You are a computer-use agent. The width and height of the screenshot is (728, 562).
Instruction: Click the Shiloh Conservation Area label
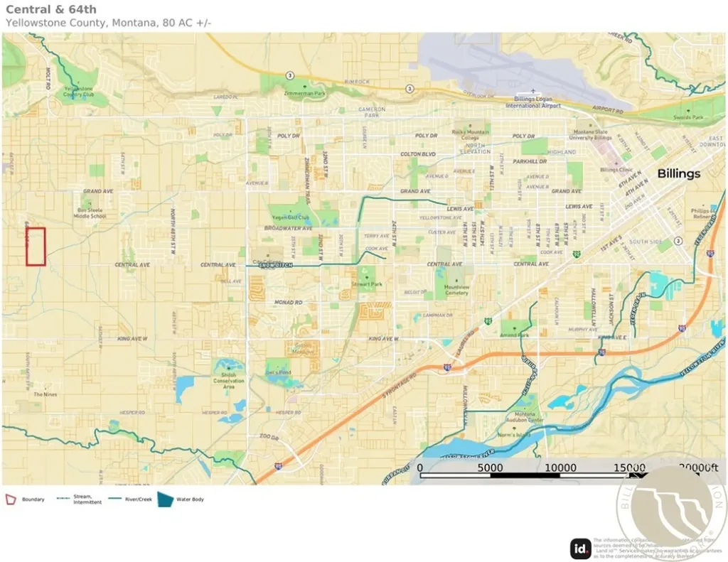pos(228,381)
